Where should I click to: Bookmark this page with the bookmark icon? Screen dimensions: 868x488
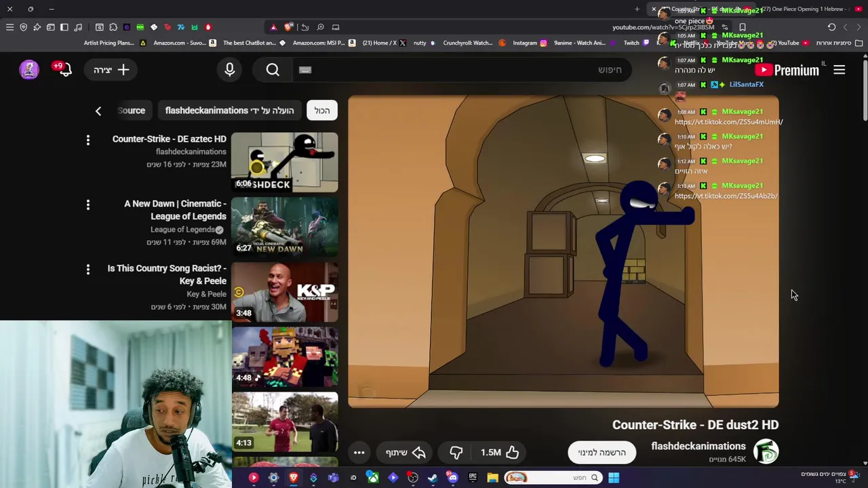tap(743, 27)
